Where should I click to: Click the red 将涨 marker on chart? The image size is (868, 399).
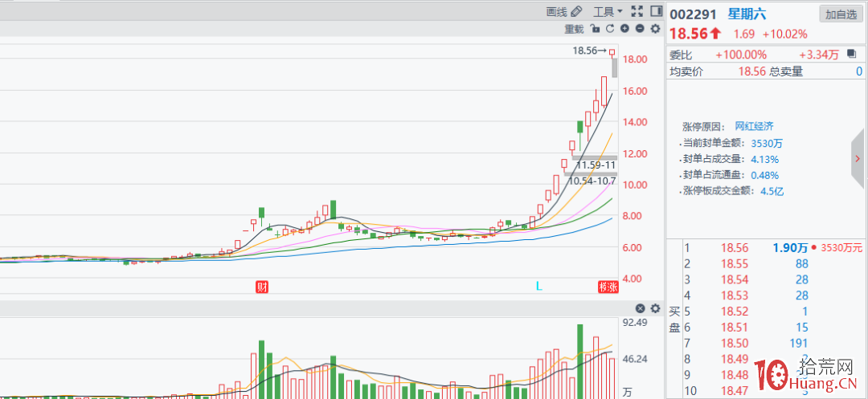click(607, 287)
